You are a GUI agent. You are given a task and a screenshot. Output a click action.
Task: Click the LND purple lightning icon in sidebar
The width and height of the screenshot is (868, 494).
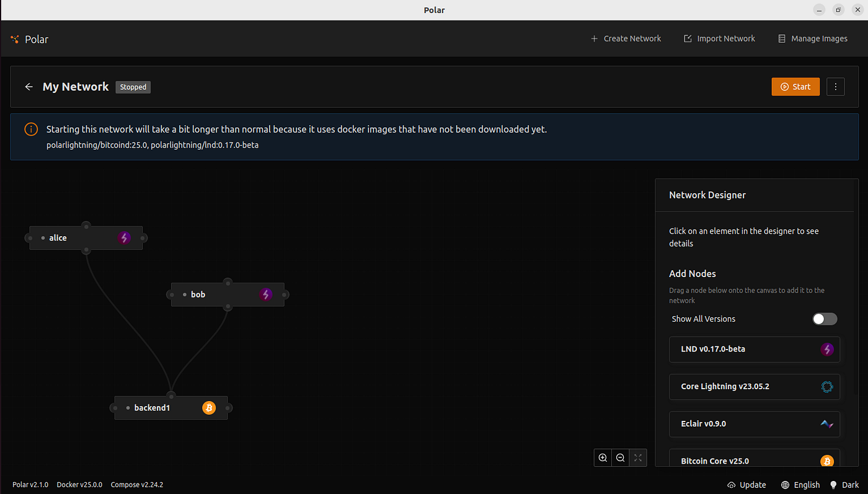point(827,350)
